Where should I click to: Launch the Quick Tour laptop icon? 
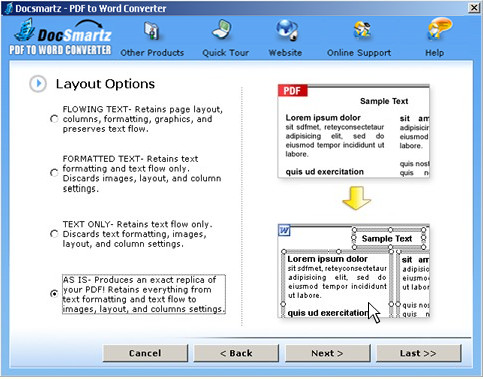[x=222, y=30]
